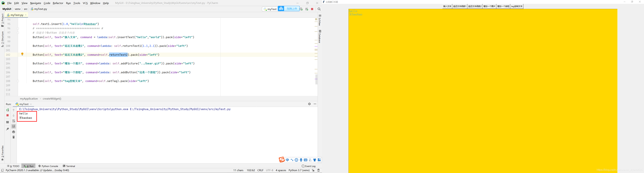Click the 插入文本 button in Tk window
644x173 pixels.
pos(447,7)
